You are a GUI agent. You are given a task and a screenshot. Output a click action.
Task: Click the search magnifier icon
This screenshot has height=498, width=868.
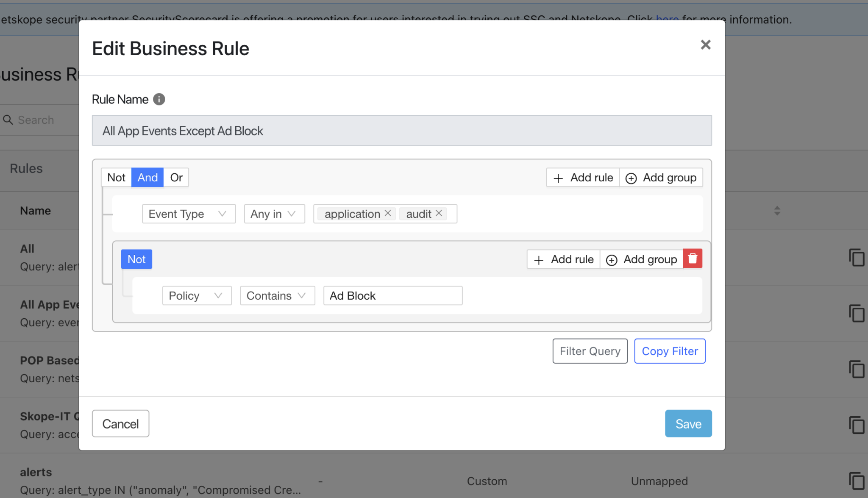8,120
